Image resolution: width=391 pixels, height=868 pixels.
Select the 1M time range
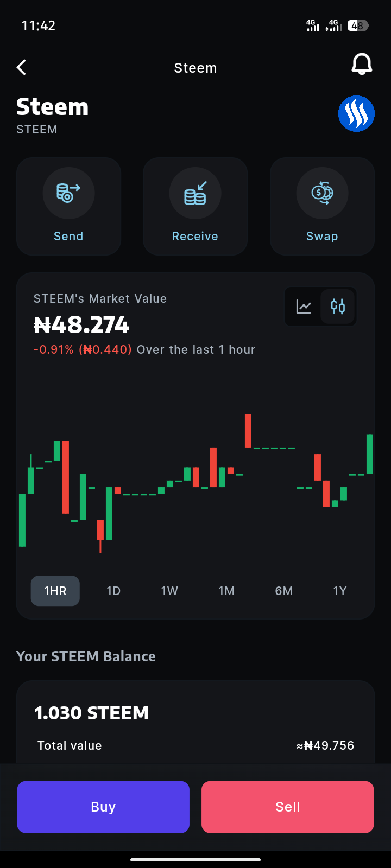pyautogui.click(x=226, y=591)
